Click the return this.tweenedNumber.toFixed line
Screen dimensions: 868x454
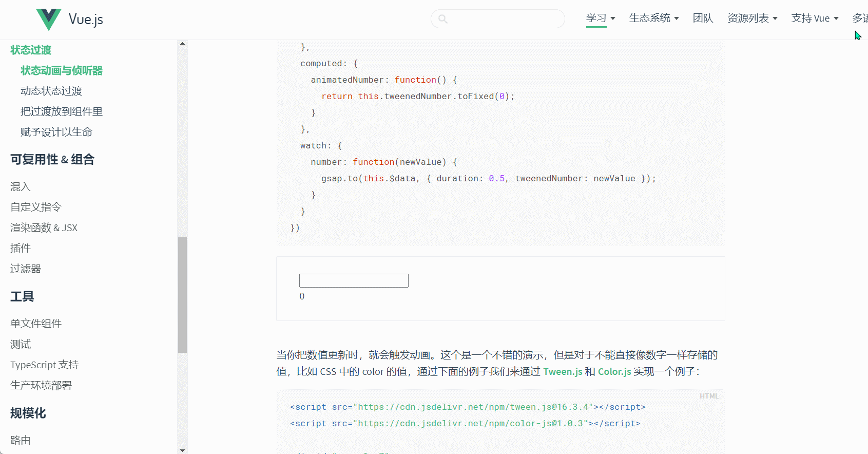[x=418, y=96]
